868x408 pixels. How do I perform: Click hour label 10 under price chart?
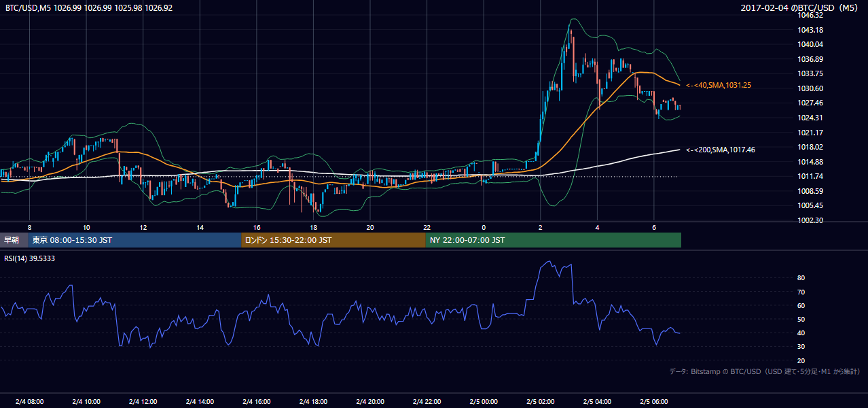(x=86, y=227)
